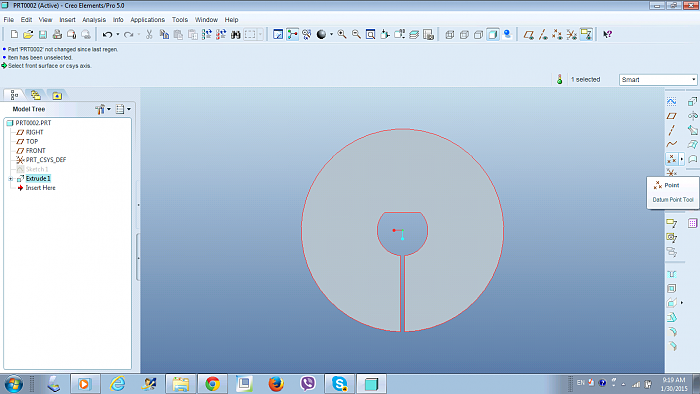Click the Redo arrow icon

point(129,34)
